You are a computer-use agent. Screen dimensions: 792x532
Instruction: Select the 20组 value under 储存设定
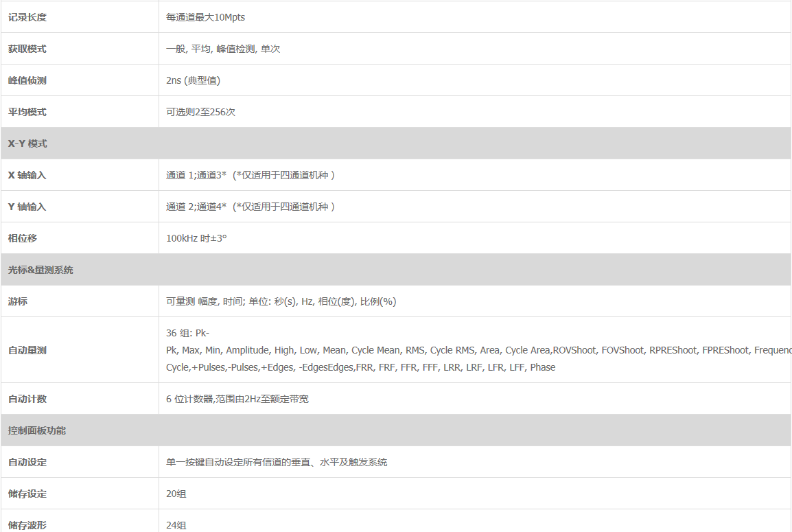[x=176, y=494]
